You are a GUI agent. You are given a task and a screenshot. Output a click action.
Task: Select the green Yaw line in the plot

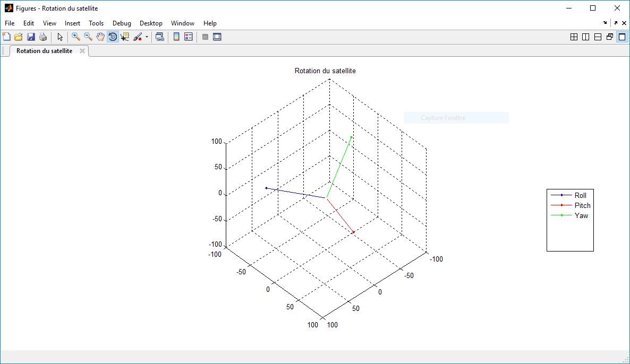339,167
